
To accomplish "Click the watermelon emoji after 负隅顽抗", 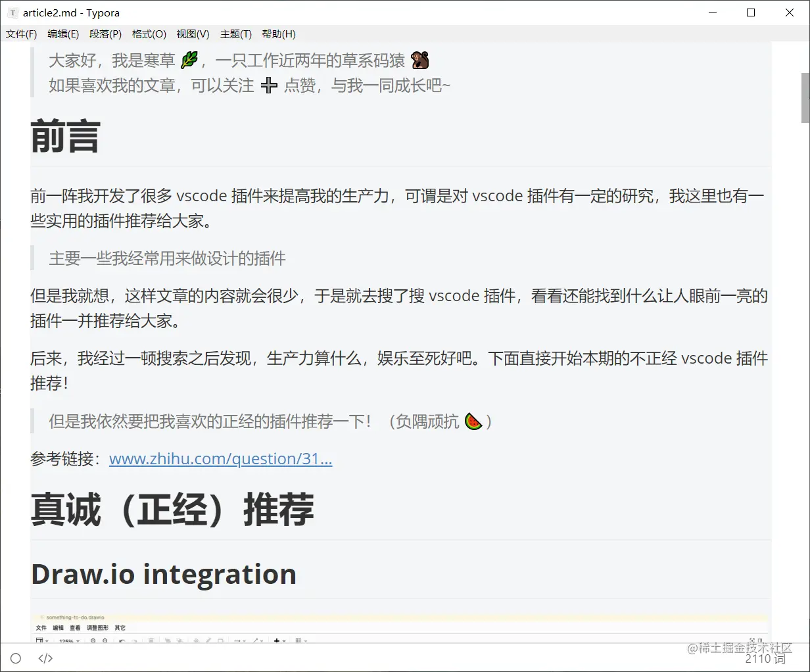I will [473, 421].
